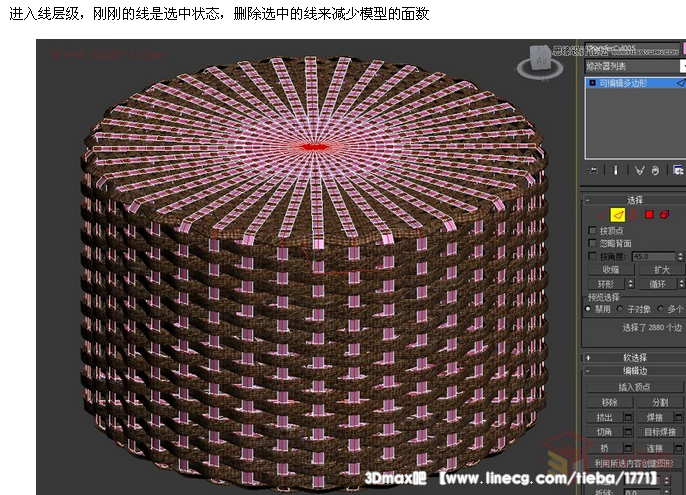This screenshot has width=686, height=495.
Task: Click the 移除 button
Action: (610, 401)
